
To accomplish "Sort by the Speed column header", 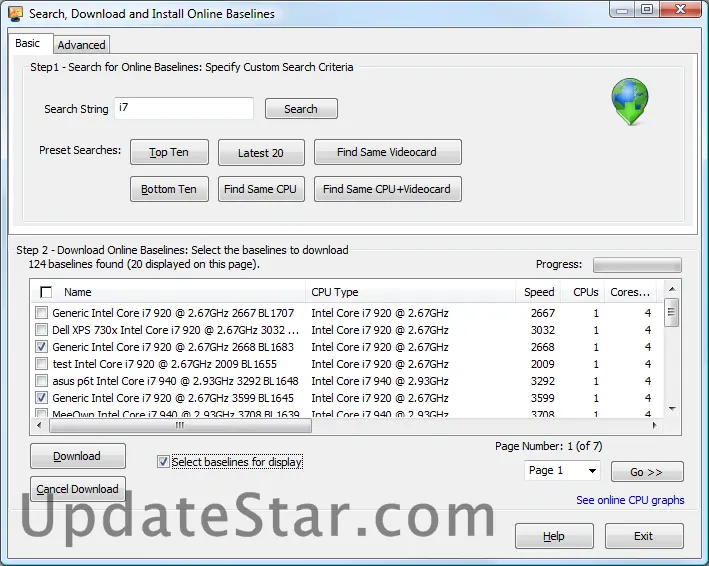I will pyautogui.click(x=538, y=292).
